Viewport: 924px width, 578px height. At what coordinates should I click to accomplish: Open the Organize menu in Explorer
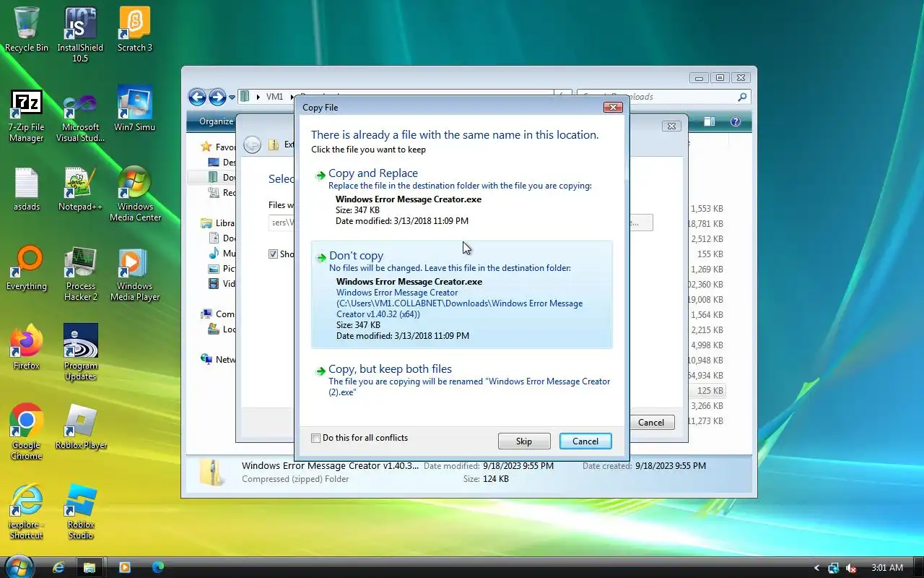pyautogui.click(x=216, y=121)
